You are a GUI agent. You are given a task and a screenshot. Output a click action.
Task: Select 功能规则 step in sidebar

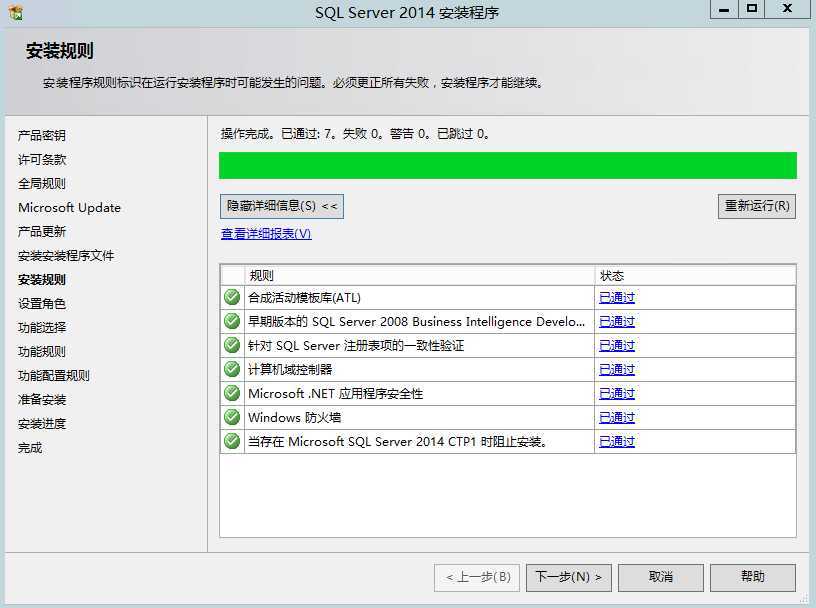pyautogui.click(x=42, y=351)
